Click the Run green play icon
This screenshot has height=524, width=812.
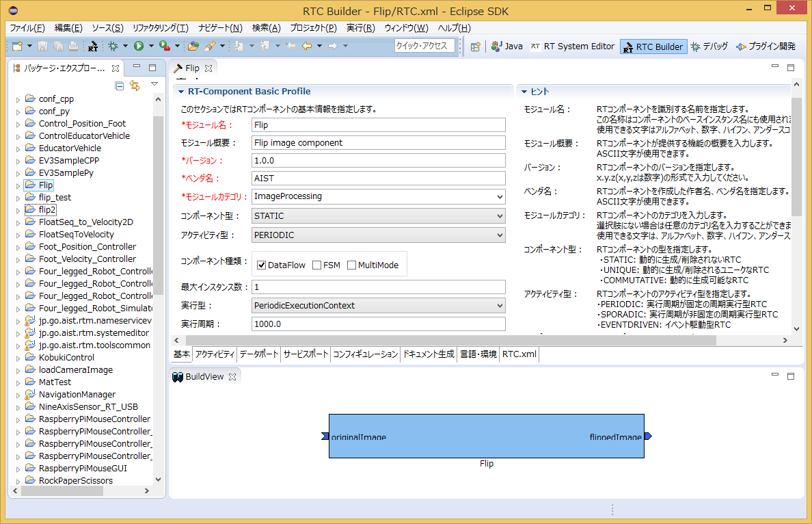(x=138, y=46)
